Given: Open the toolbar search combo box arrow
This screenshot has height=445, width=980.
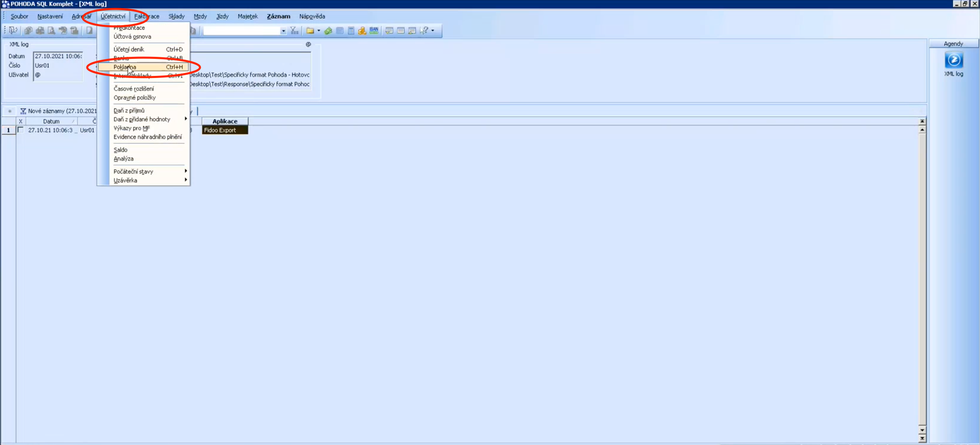Looking at the screenshot, I should 283,31.
